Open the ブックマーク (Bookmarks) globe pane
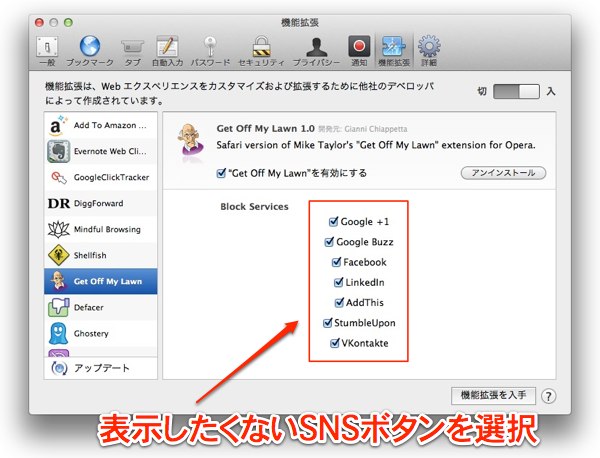The width and height of the screenshot is (600, 458). click(90, 51)
